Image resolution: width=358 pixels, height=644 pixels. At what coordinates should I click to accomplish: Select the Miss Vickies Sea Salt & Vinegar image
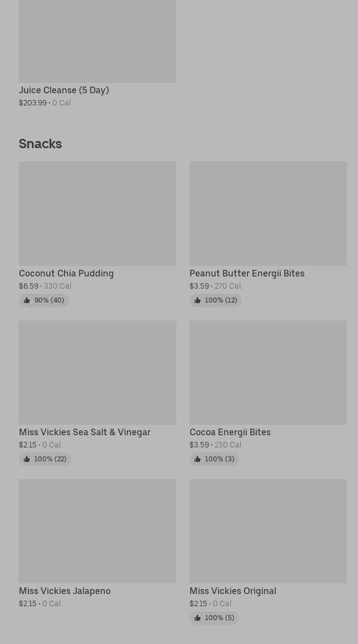(97, 372)
